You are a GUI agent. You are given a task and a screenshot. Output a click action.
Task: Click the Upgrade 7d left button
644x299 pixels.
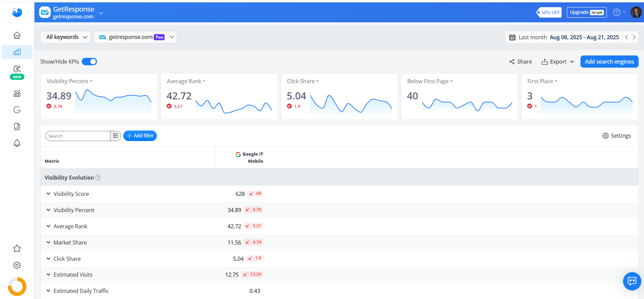[587, 13]
